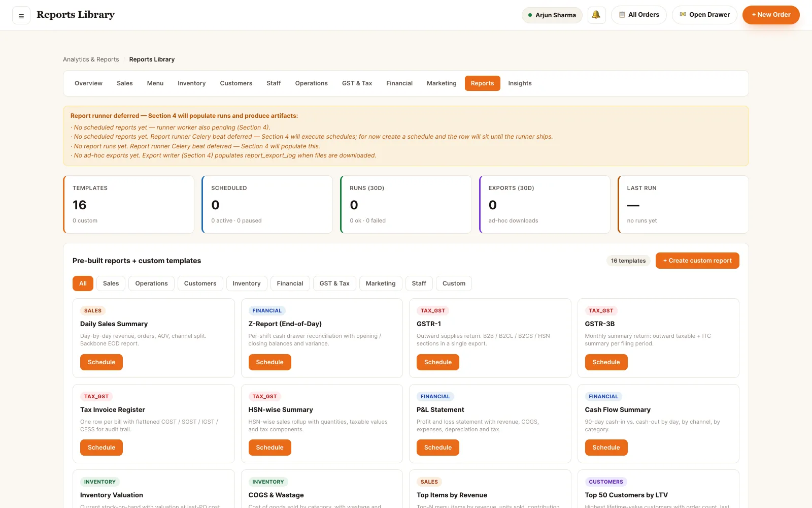Schedule the HSN-wise Summary report
Image resolution: width=812 pixels, height=508 pixels.
click(x=269, y=448)
